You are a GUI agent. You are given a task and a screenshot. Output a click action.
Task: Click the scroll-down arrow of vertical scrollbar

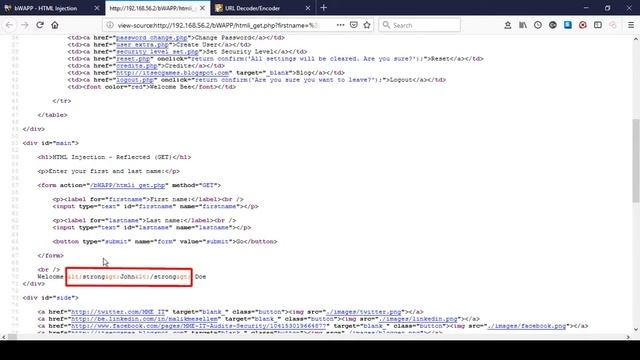pyautogui.click(x=636, y=330)
